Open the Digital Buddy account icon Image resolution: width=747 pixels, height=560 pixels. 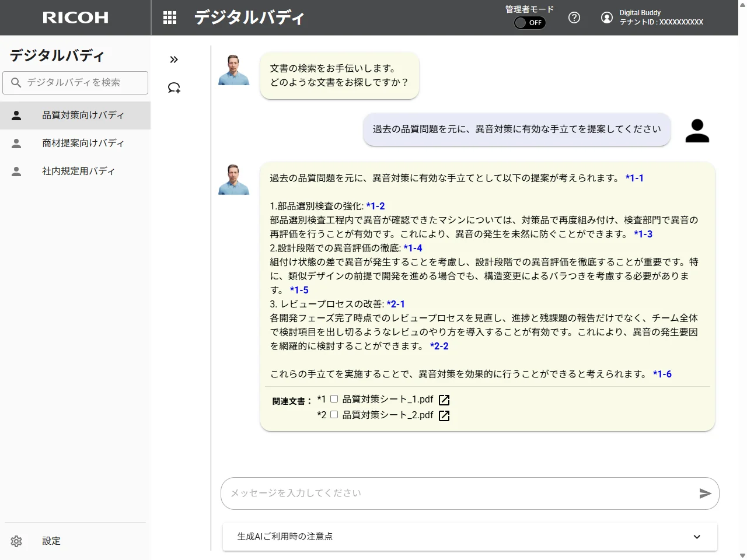607,17
